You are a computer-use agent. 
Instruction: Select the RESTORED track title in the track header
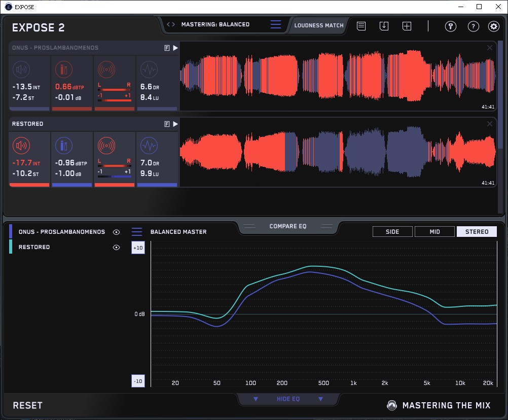pos(27,124)
